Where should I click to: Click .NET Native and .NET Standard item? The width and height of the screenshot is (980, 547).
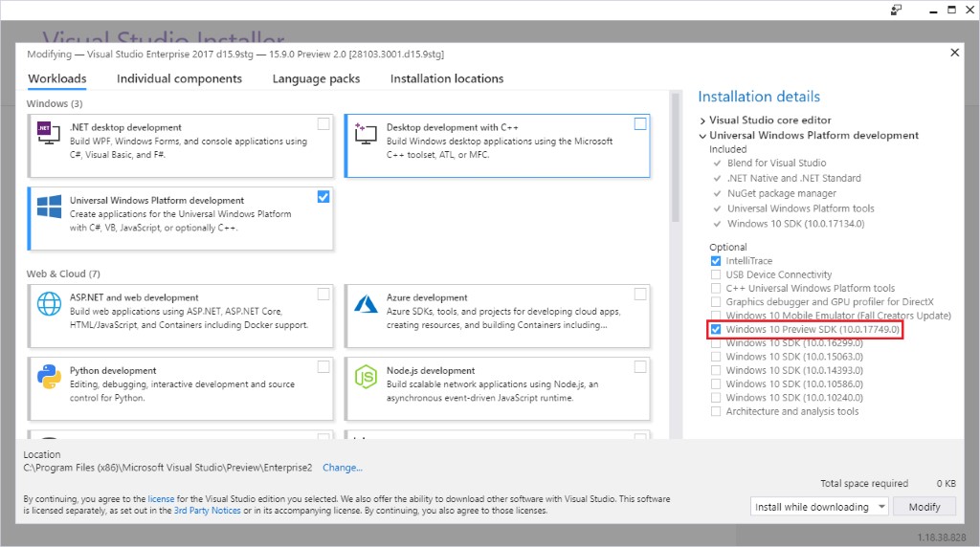pos(793,178)
